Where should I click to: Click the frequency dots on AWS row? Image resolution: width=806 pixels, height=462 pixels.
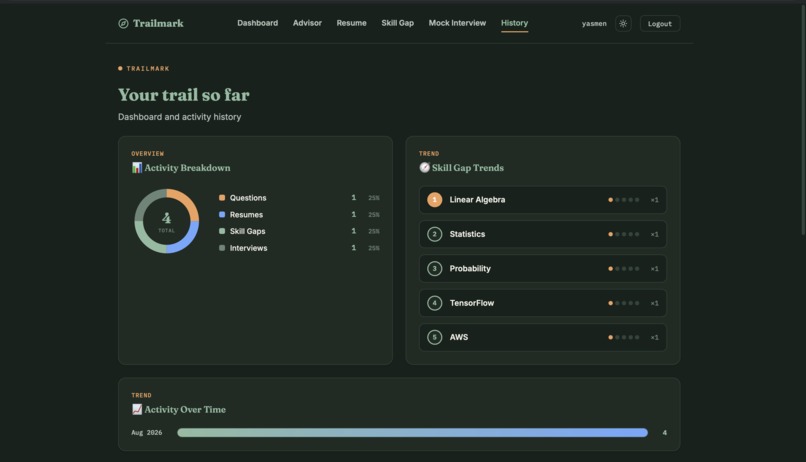click(624, 337)
